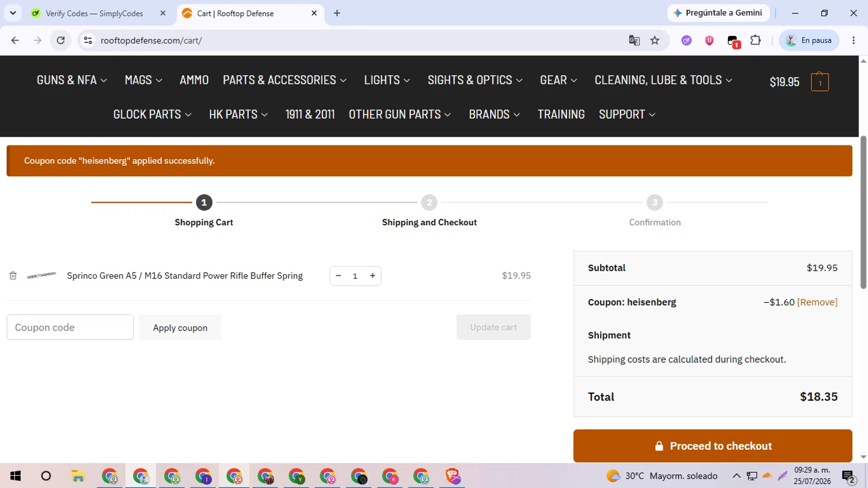Viewport: 868px width, 488px height.
Task: Open the Sprinco Green A5 product link
Action: coord(185,276)
